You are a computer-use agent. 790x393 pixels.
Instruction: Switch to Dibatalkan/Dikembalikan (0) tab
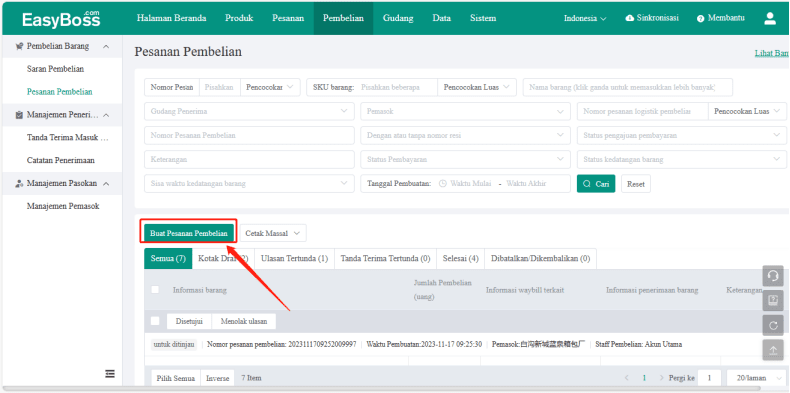(540, 258)
